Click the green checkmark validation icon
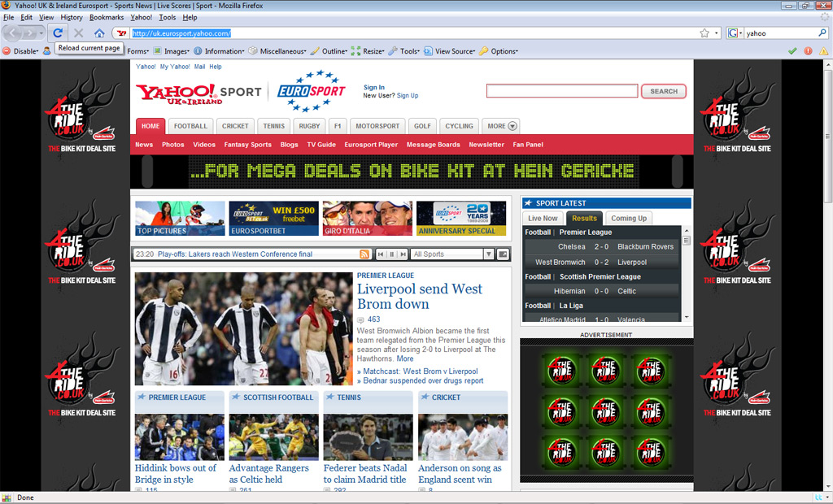Viewport: 833px width, 504px height. [x=792, y=51]
